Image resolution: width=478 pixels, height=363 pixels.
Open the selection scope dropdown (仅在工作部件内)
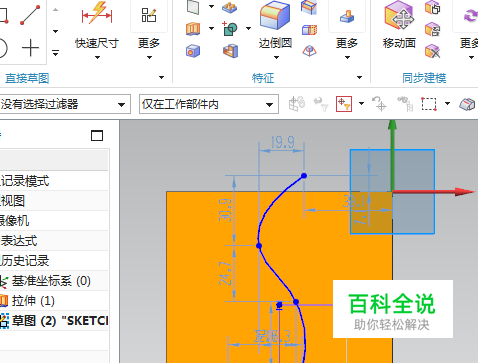(x=209, y=104)
